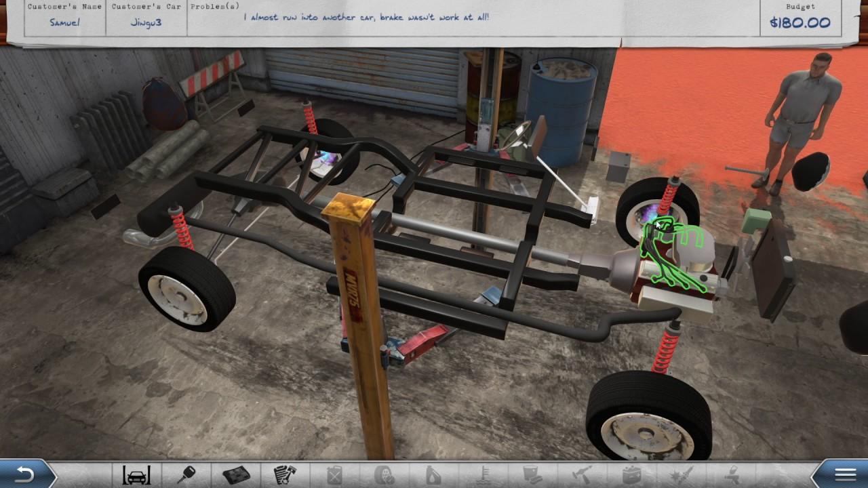Select the tire service icon

(x=384, y=474)
